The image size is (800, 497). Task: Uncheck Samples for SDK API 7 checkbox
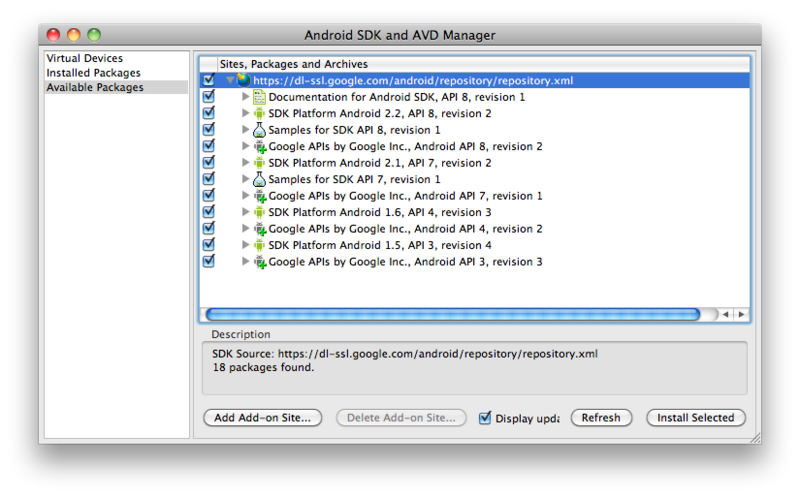point(209,179)
